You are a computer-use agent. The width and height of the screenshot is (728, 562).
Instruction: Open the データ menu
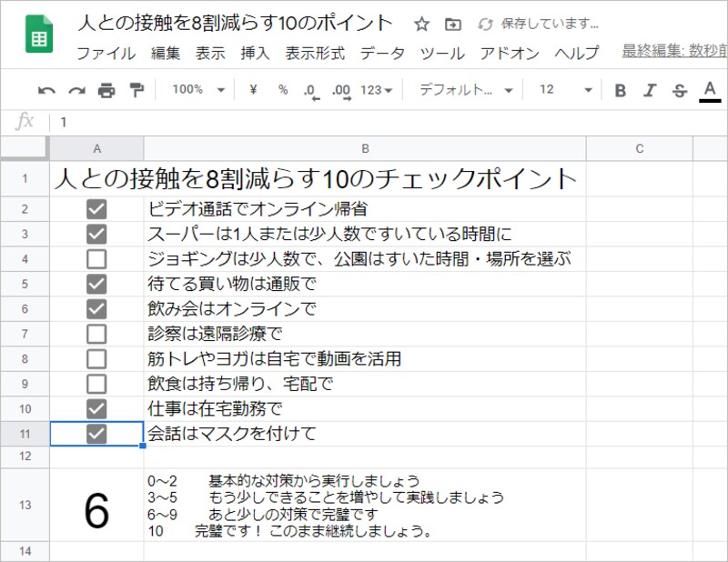(382, 54)
